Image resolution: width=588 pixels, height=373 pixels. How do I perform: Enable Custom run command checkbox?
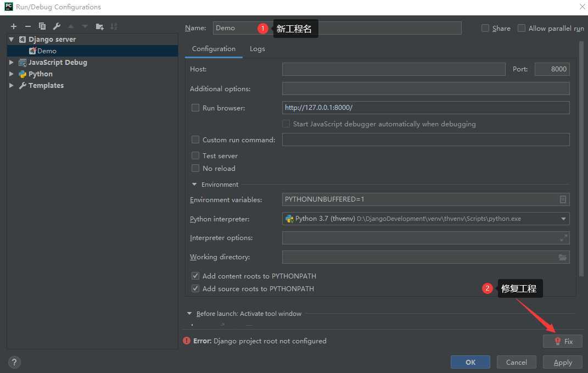point(195,140)
